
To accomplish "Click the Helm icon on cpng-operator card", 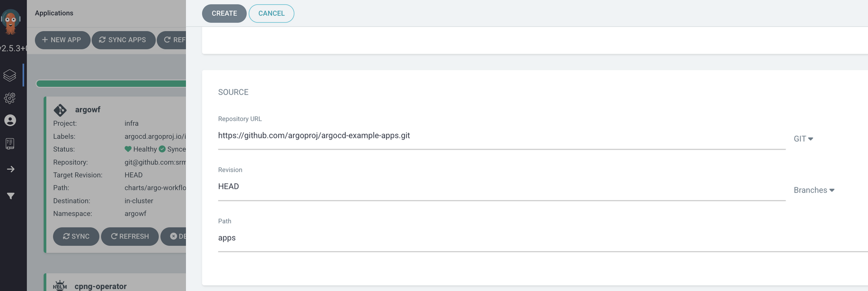I will [60, 285].
